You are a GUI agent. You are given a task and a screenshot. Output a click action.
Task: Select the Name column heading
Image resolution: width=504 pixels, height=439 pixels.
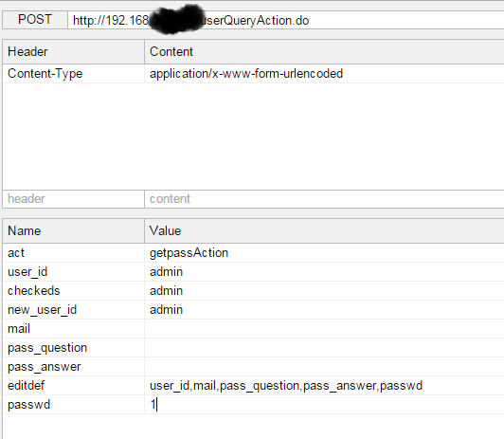point(74,231)
